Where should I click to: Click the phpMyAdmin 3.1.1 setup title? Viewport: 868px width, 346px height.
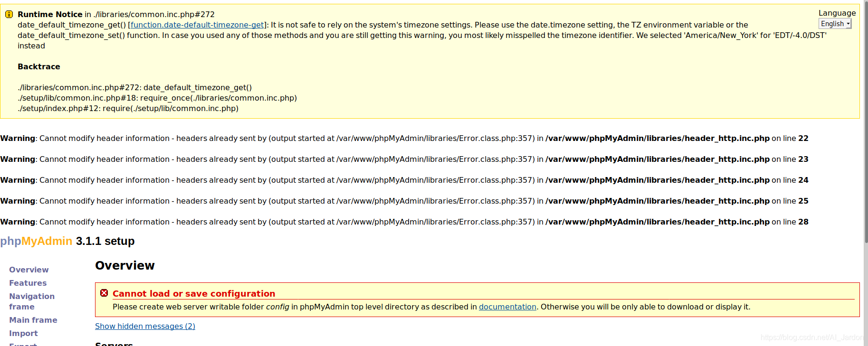pos(67,241)
